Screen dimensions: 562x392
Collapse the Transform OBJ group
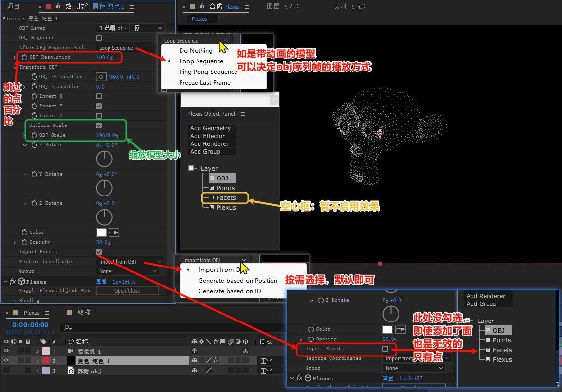pos(15,67)
